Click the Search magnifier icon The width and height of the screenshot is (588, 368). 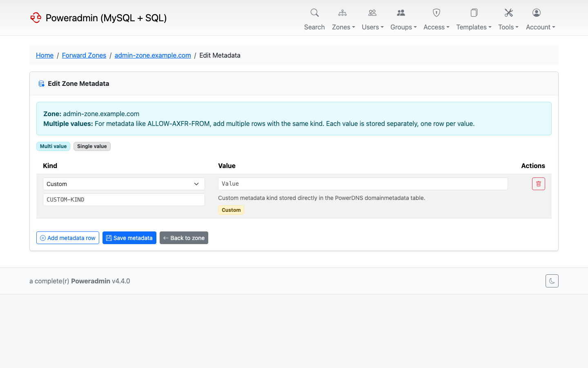(x=314, y=13)
